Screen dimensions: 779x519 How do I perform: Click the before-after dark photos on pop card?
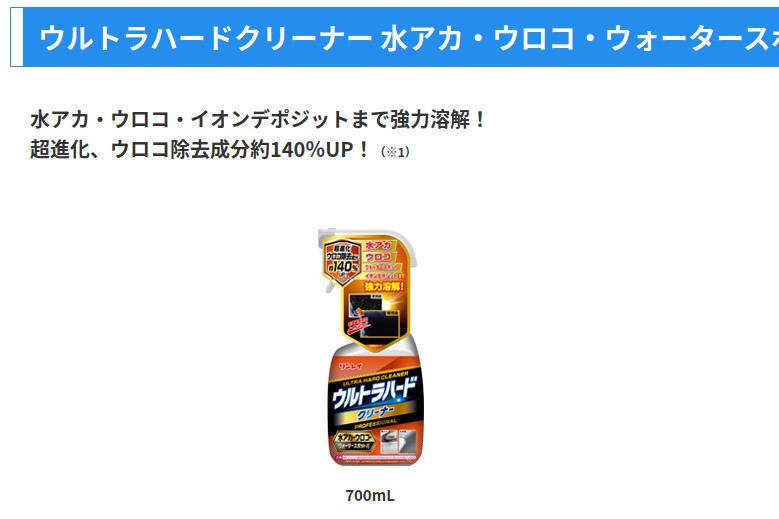click(375, 314)
